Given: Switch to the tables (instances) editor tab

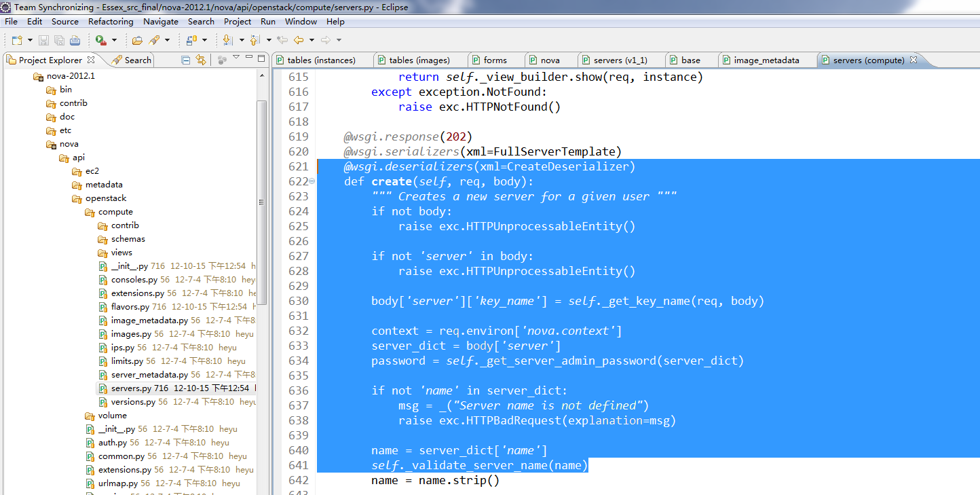Looking at the screenshot, I should [322, 60].
